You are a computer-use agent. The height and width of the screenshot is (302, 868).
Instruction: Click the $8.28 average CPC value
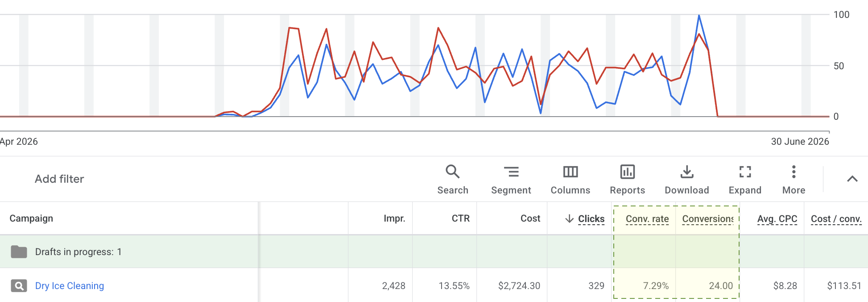785,286
